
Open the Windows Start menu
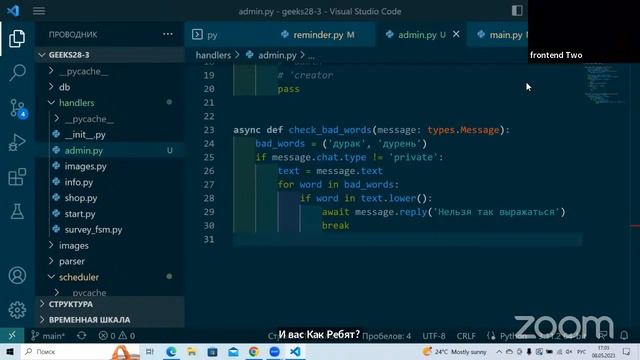point(9,351)
